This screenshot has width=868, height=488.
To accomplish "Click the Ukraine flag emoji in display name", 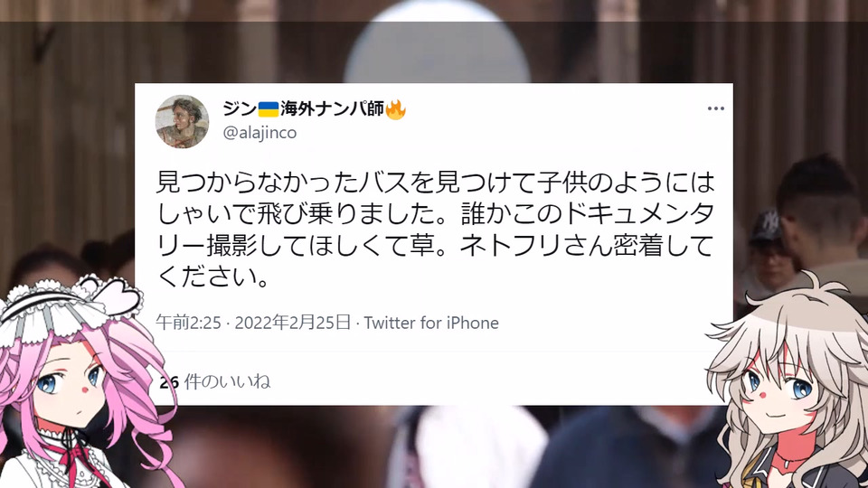I will 269,109.
